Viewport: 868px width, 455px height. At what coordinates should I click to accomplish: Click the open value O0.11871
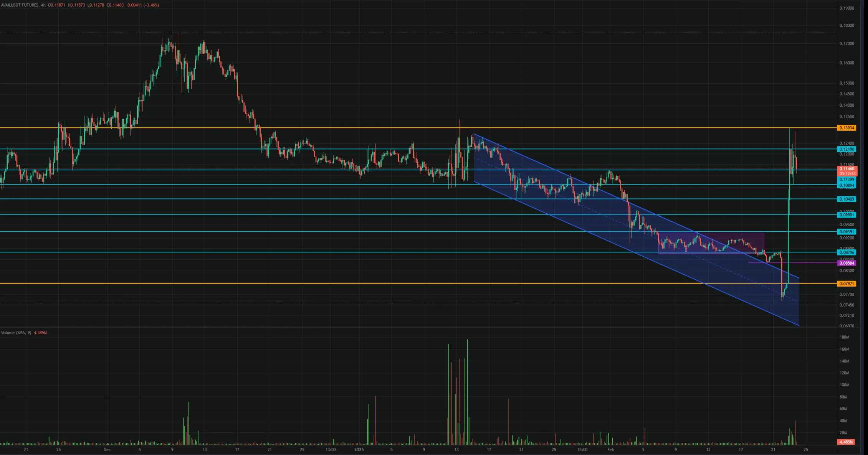[x=56, y=5]
